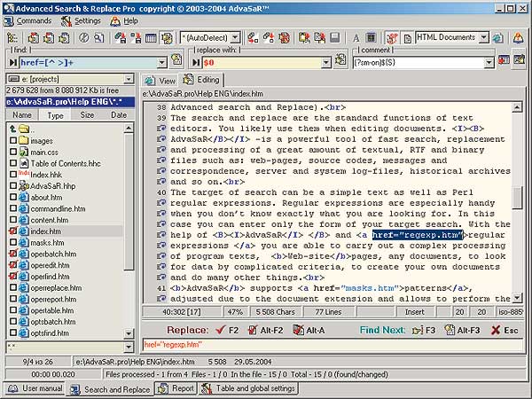This screenshot has height=399, width=532.
Task: Sort files by the Date column
Action: click(119, 115)
